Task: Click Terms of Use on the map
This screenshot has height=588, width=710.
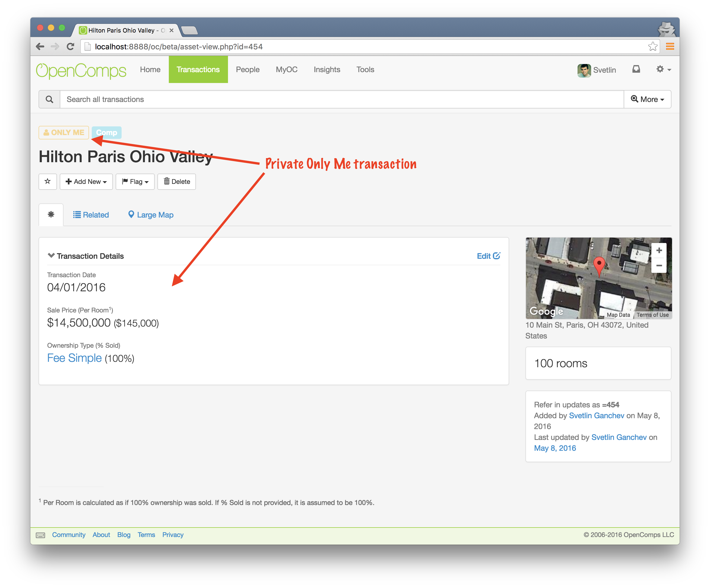Action: [x=652, y=315]
